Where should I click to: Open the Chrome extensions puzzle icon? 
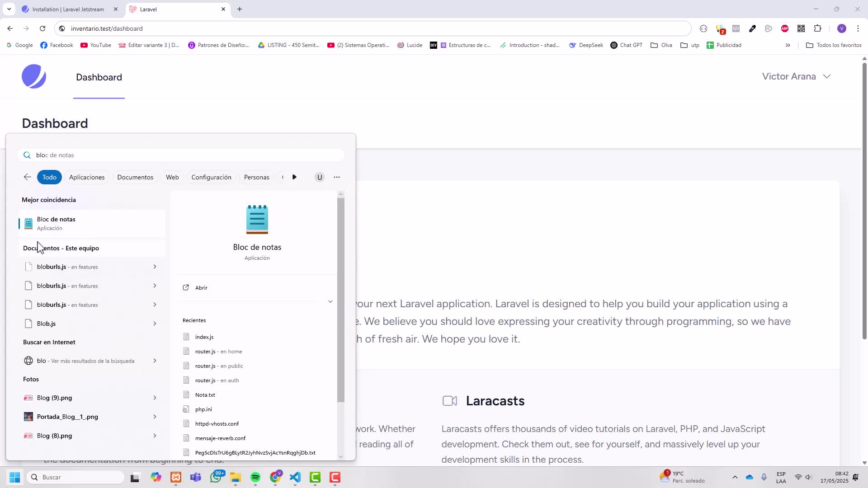coord(817,28)
